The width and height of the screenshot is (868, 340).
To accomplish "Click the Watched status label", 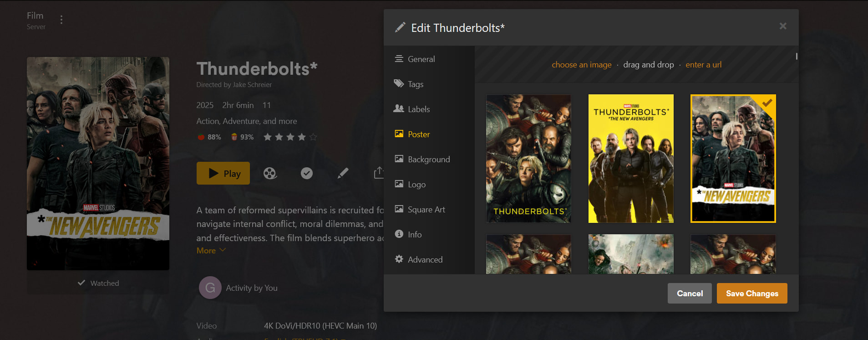I will point(105,283).
